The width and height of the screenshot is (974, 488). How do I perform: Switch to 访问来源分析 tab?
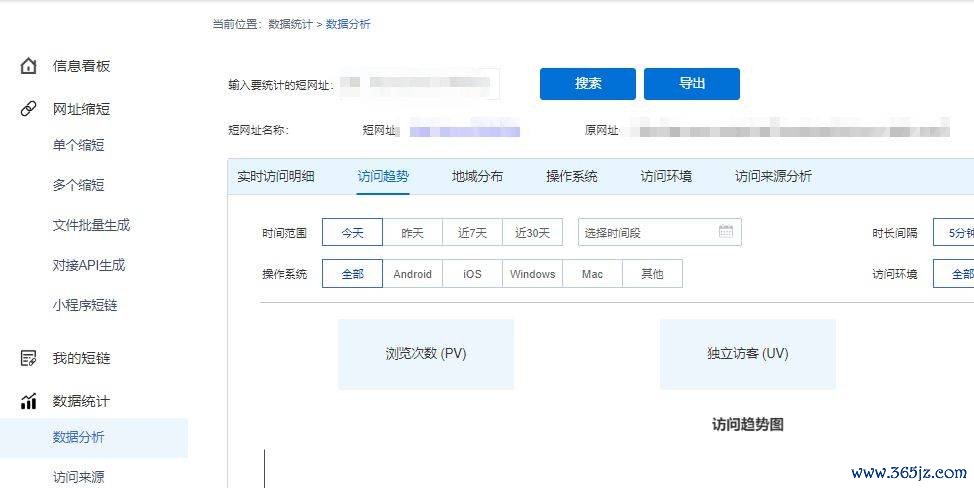tap(773, 176)
